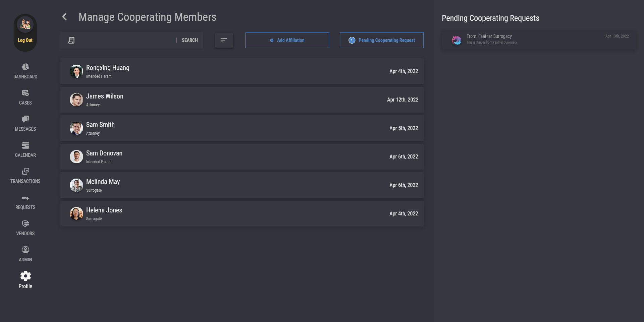Screen dimensions: 644x322
Task: Open Profile settings gear
Action: click(25, 276)
